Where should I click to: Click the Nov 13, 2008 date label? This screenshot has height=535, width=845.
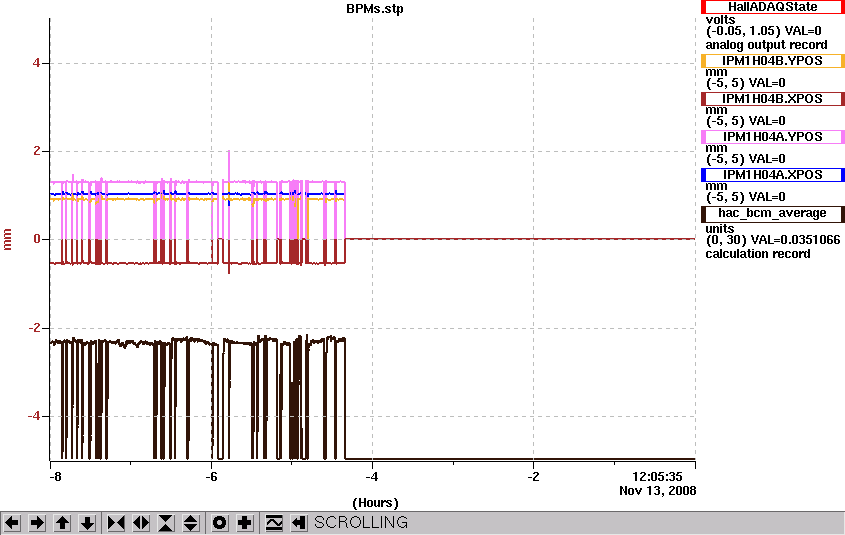(657, 491)
